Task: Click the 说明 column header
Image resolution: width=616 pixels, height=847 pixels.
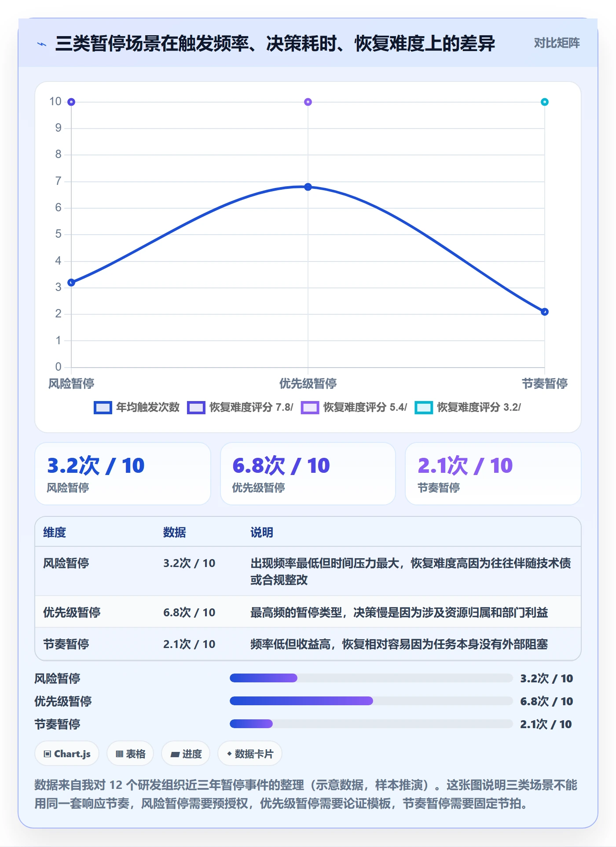Action: pyautogui.click(x=262, y=532)
